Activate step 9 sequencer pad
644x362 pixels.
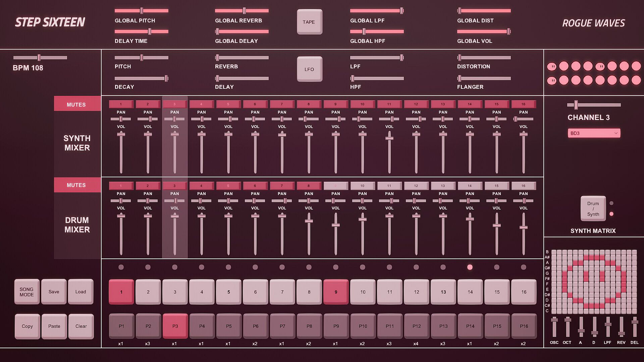pyautogui.click(x=336, y=292)
